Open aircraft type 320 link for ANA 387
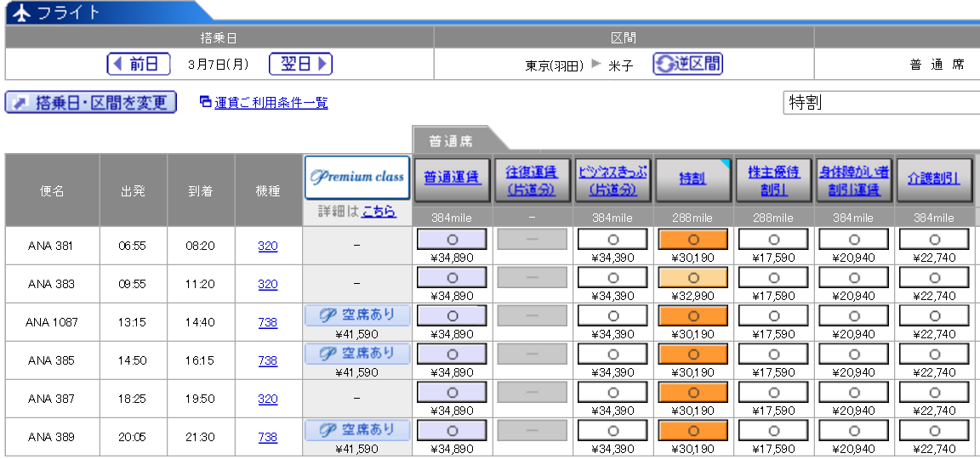Viewport: 980px width, 459px height. (267, 399)
